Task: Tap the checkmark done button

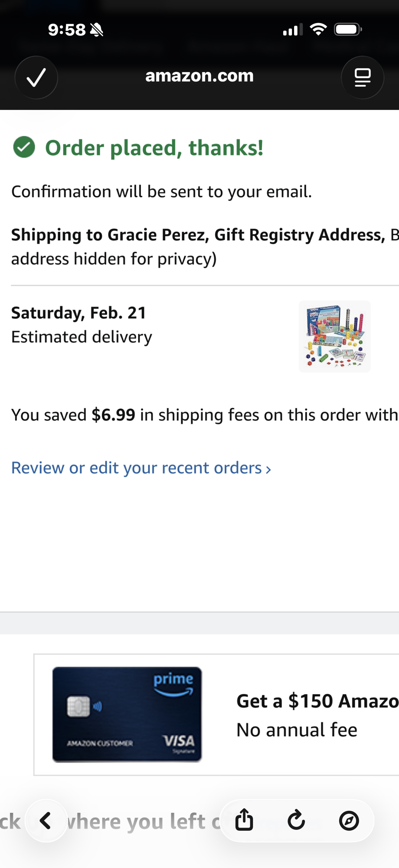Action: coord(36,78)
